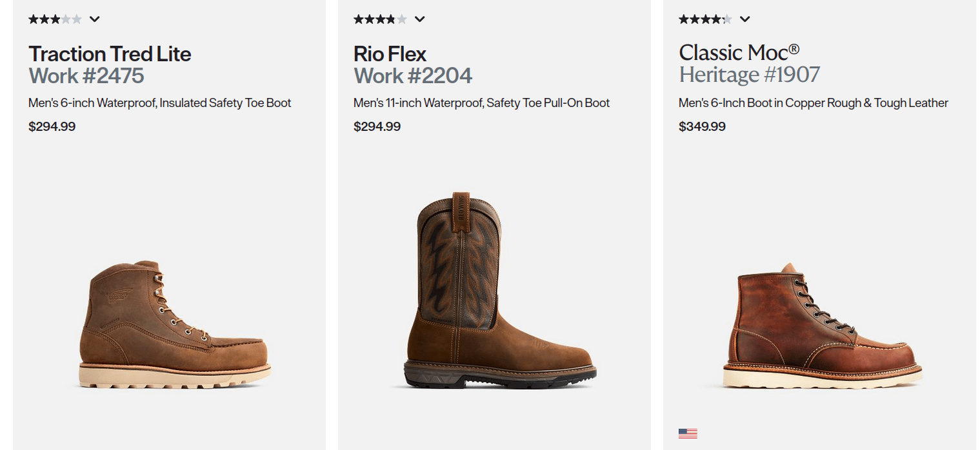
Task: Click the $349.99 Classic Moc price
Action: pos(702,127)
